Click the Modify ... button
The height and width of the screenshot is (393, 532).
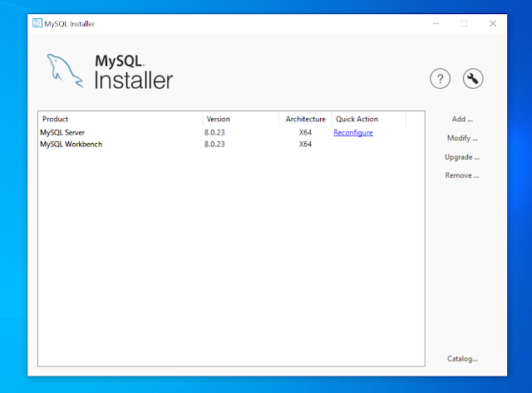click(462, 138)
